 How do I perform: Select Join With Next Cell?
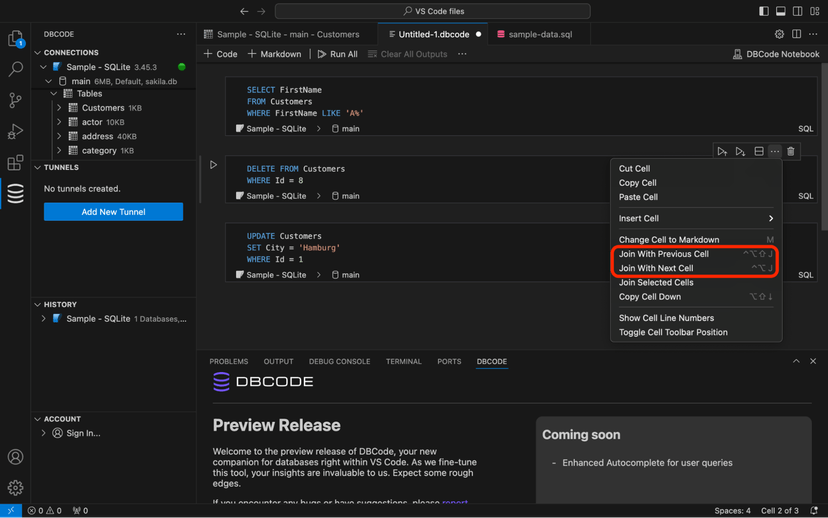(x=696, y=268)
